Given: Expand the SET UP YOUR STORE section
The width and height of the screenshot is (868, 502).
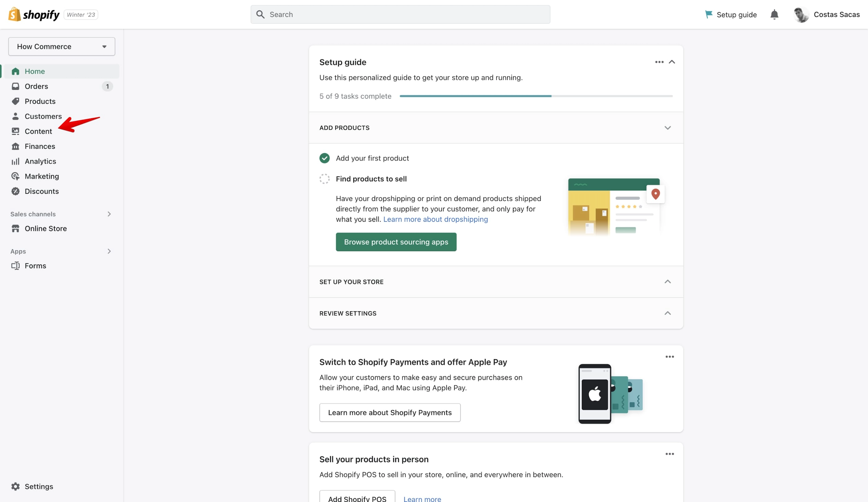Looking at the screenshot, I should click(x=668, y=281).
